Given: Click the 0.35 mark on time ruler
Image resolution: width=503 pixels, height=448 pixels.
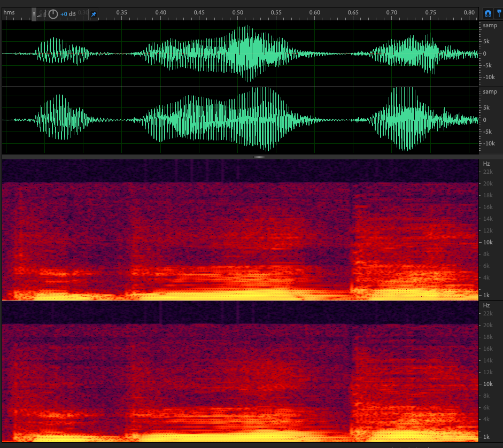Looking at the screenshot, I should pyautogui.click(x=121, y=12).
